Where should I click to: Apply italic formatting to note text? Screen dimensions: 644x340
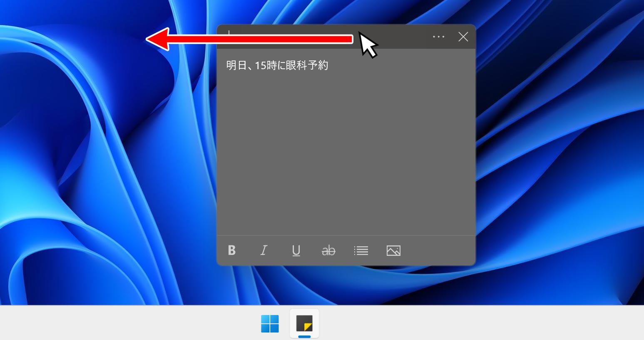pos(264,250)
